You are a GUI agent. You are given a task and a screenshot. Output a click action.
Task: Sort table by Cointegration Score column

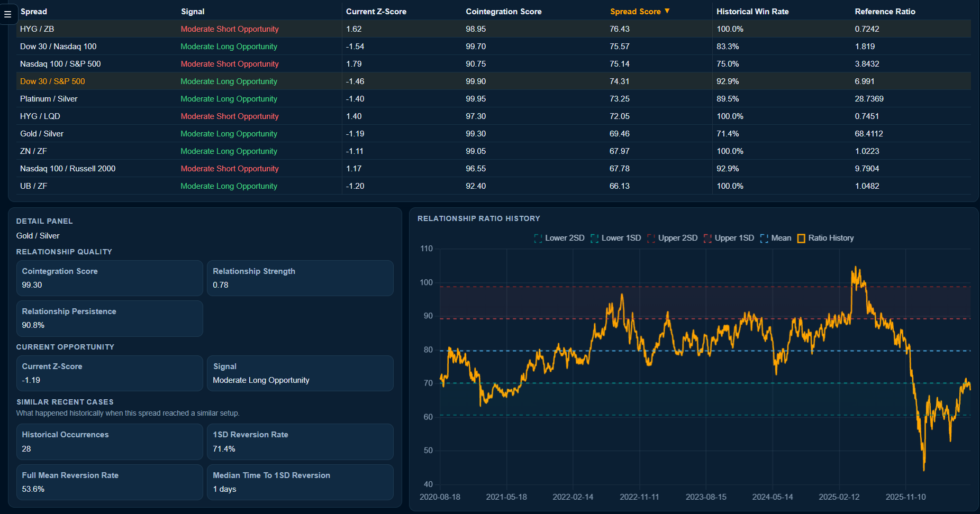coord(504,12)
